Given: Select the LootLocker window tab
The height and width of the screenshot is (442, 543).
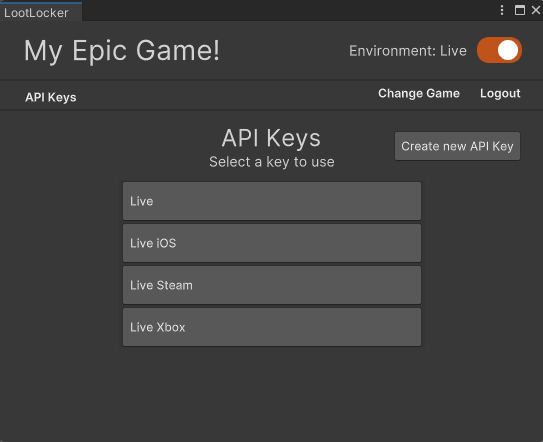Looking at the screenshot, I should coord(41,12).
